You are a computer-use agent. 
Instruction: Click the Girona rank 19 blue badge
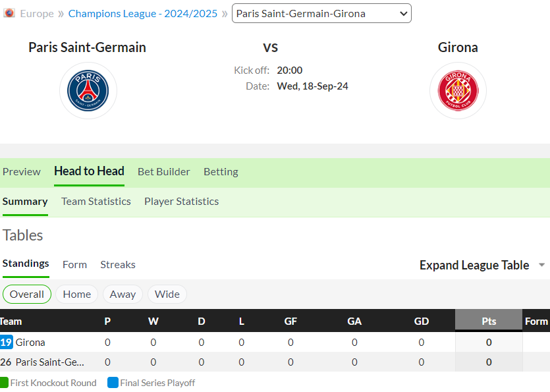[7, 342]
